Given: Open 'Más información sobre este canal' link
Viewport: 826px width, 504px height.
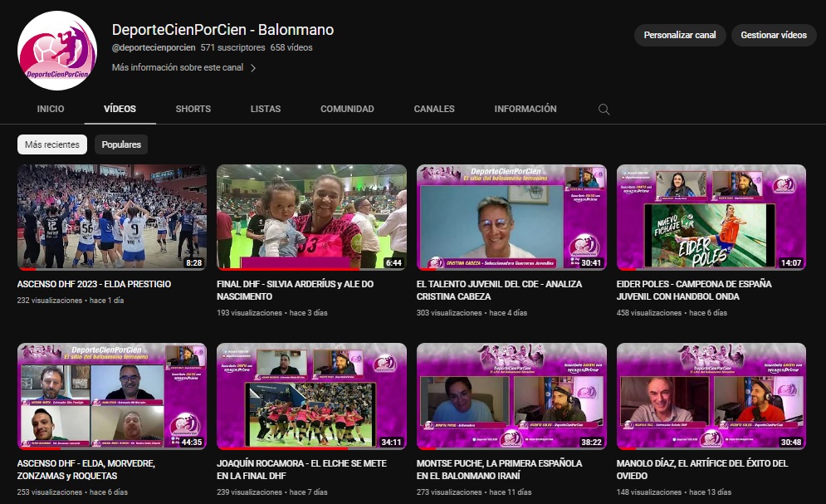Looking at the screenshot, I should tap(178, 67).
